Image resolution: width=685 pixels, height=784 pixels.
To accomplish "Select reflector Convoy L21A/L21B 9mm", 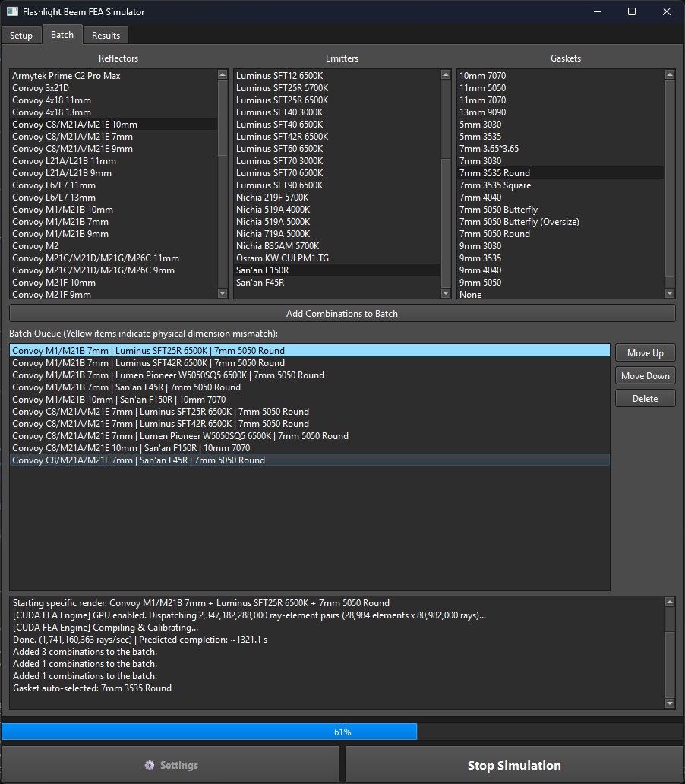I will pyautogui.click(x=113, y=173).
